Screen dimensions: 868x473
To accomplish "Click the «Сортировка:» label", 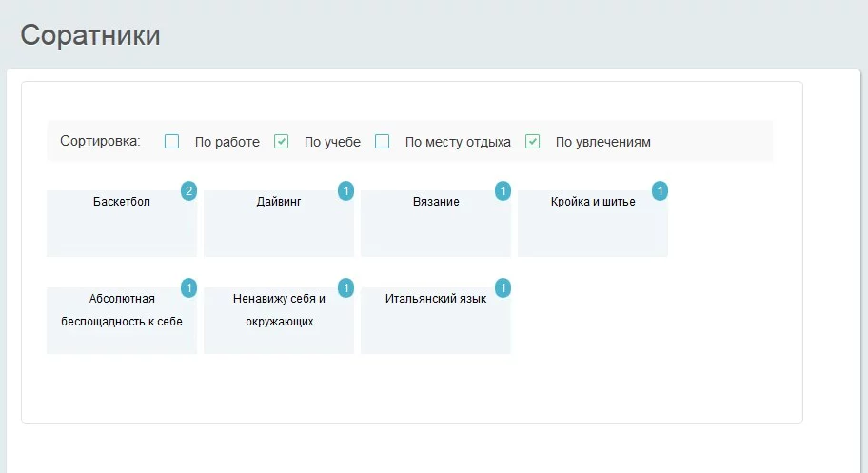I will (100, 142).
